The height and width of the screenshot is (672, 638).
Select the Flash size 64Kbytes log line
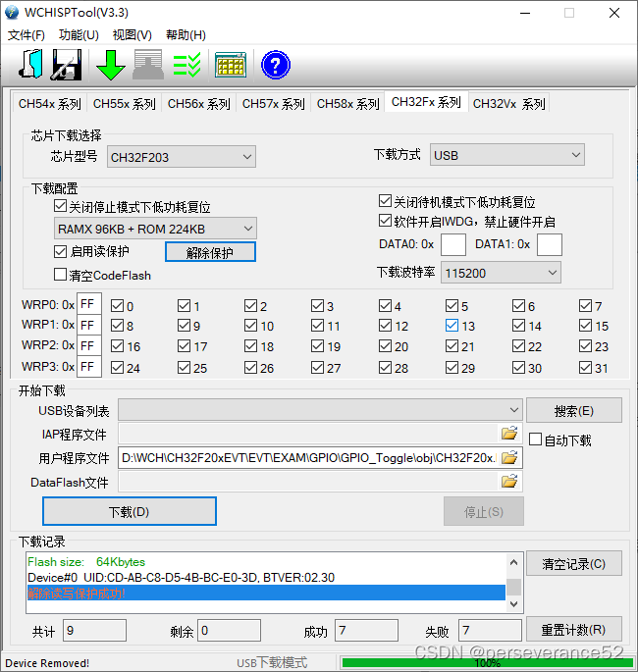pos(86,562)
